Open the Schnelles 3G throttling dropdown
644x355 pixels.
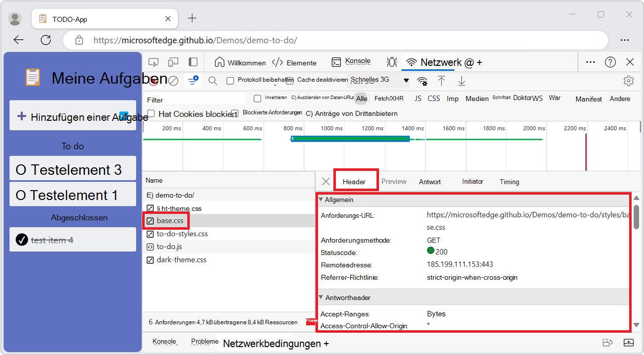click(x=380, y=80)
